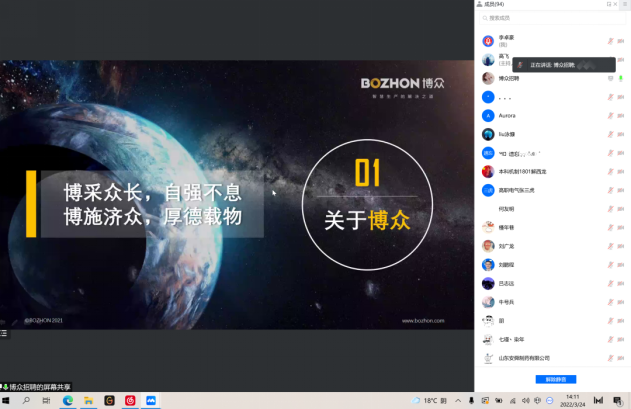Open Windows taskbar search

pyautogui.click(x=26, y=401)
